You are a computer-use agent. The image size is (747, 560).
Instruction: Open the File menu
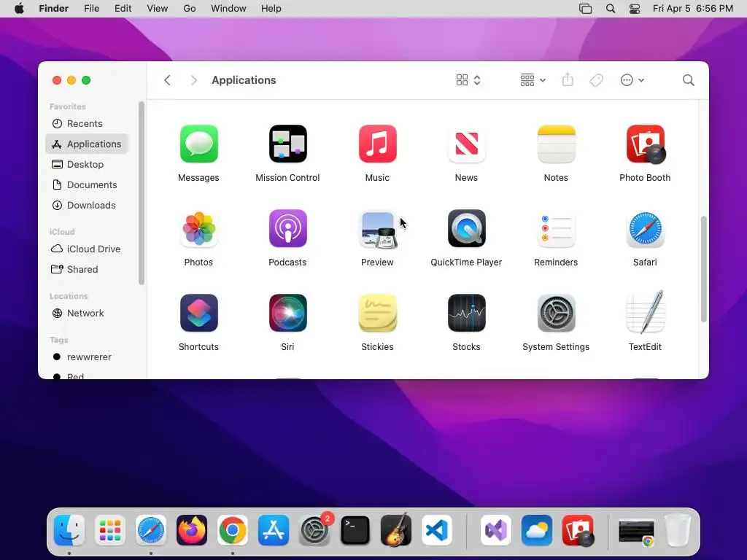[91, 9]
